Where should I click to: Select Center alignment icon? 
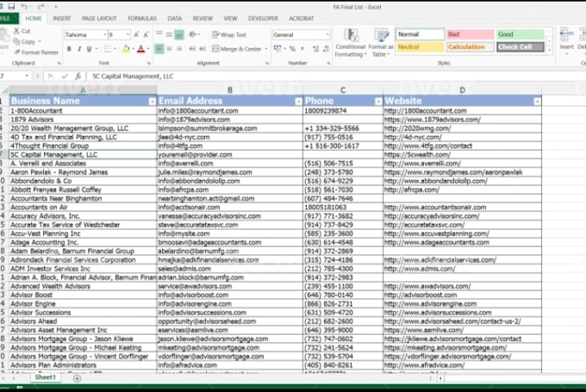(169, 49)
